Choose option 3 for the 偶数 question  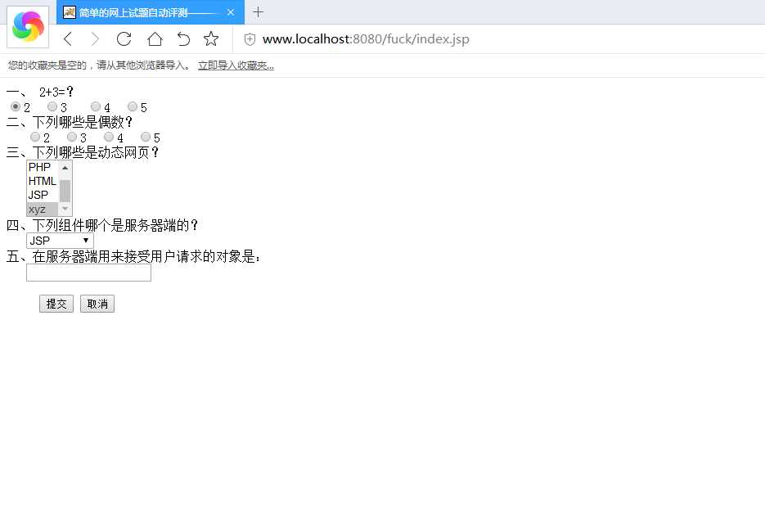click(72, 137)
